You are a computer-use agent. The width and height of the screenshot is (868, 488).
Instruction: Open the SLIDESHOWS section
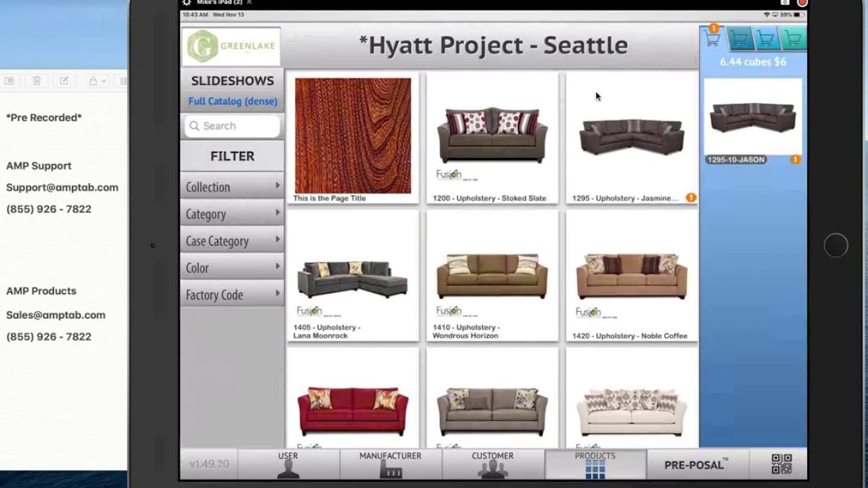233,81
